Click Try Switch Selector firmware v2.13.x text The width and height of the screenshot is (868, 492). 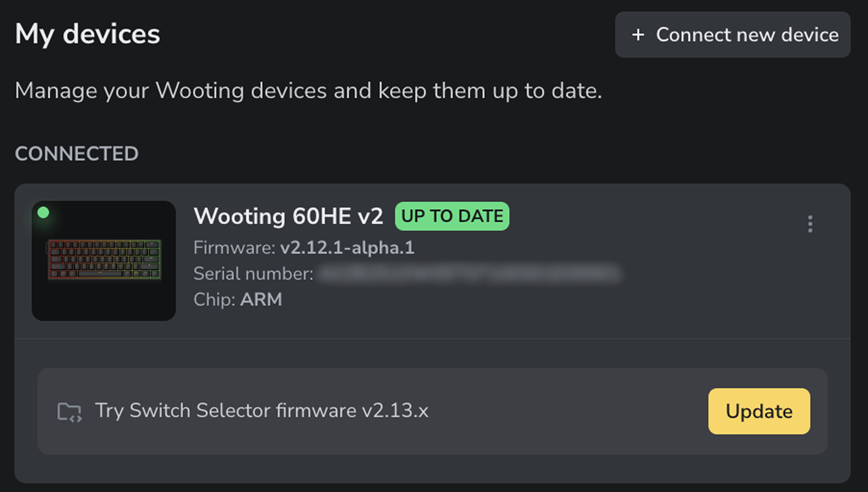pos(262,411)
